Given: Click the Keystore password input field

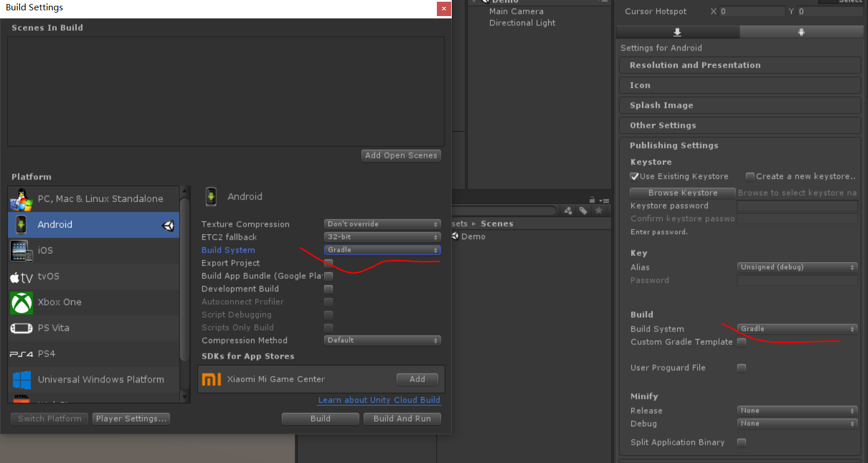Looking at the screenshot, I should (x=797, y=205).
